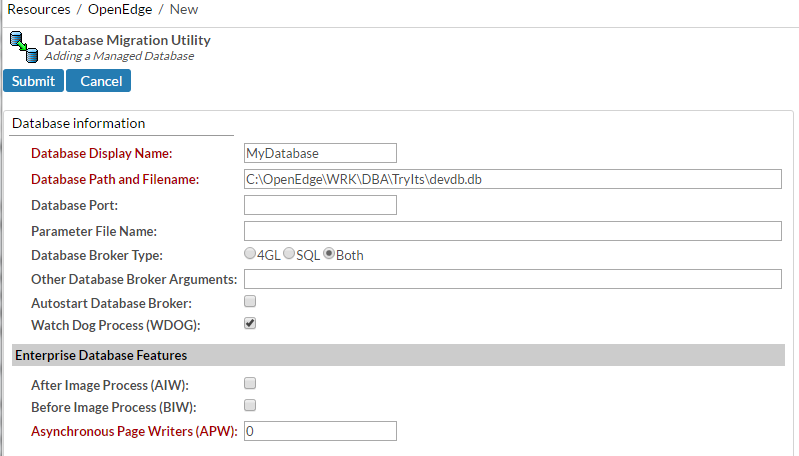
Task: Tick the Before Image Process (BIW) checkbox
Action: (250, 405)
